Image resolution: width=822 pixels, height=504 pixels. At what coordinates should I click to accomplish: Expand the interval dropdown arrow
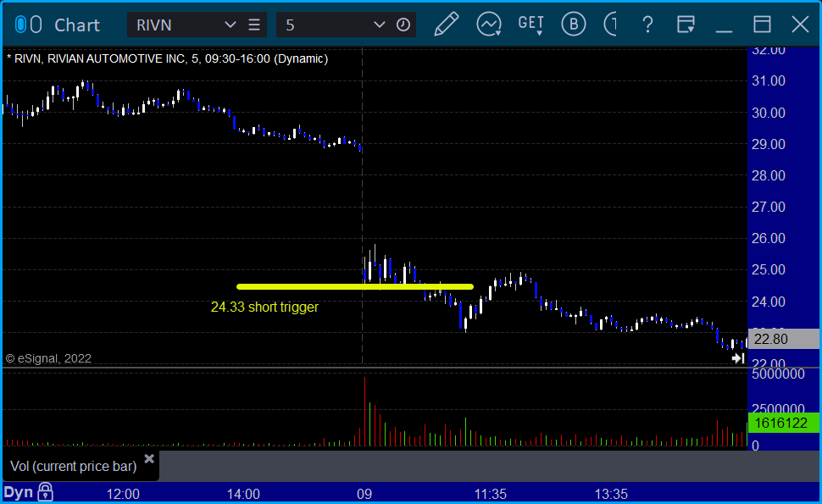coord(379,25)
